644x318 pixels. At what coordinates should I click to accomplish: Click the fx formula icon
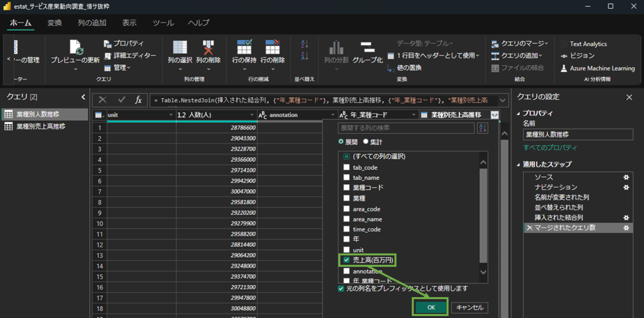coord(138,100)
